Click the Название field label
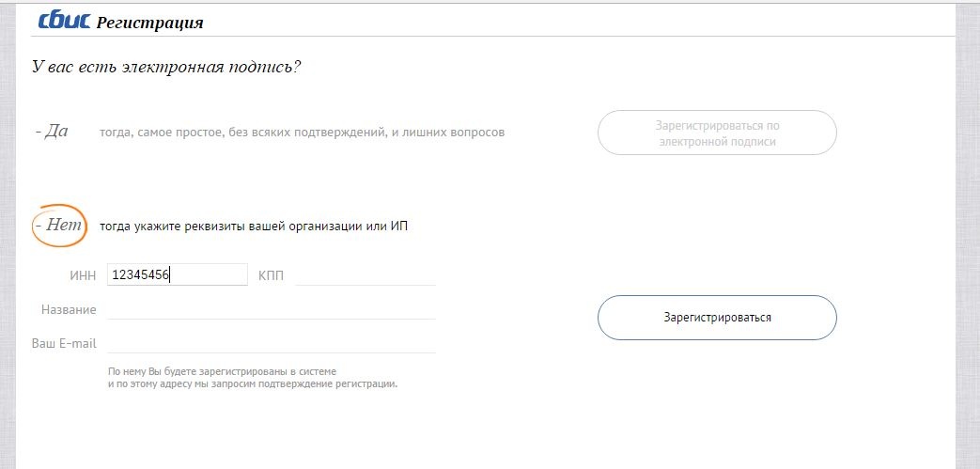This screenshot has height=469, width=980. (x=69, y=309)
